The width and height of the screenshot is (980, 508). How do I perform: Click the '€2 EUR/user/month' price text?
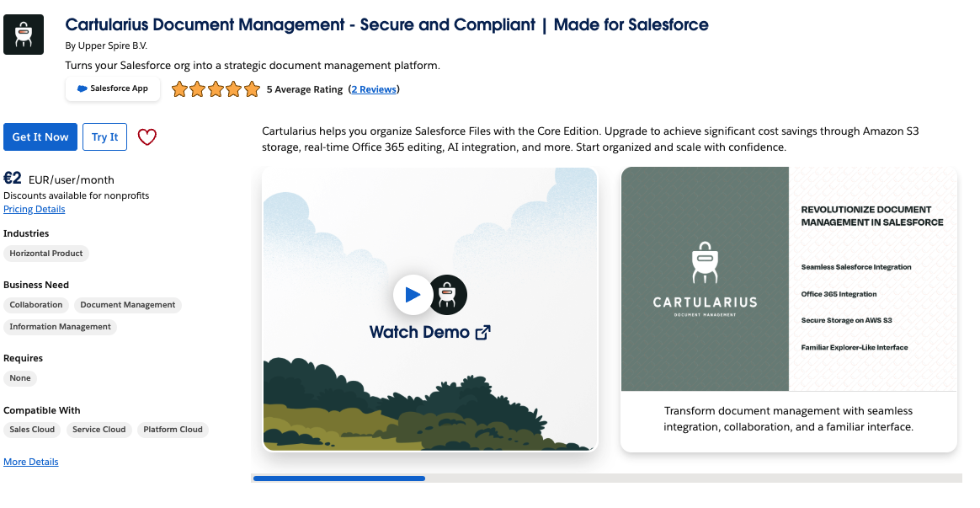click(x=59, y=179)
